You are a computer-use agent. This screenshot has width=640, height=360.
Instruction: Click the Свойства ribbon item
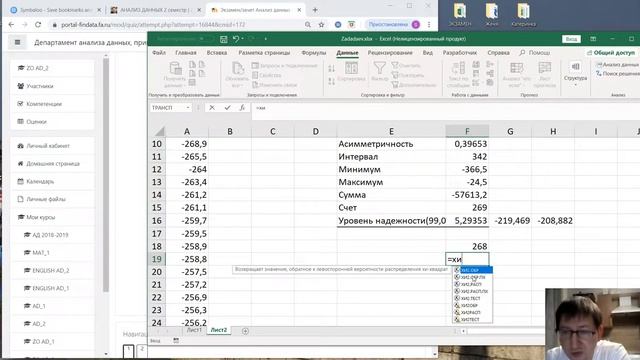pos(267,75)
